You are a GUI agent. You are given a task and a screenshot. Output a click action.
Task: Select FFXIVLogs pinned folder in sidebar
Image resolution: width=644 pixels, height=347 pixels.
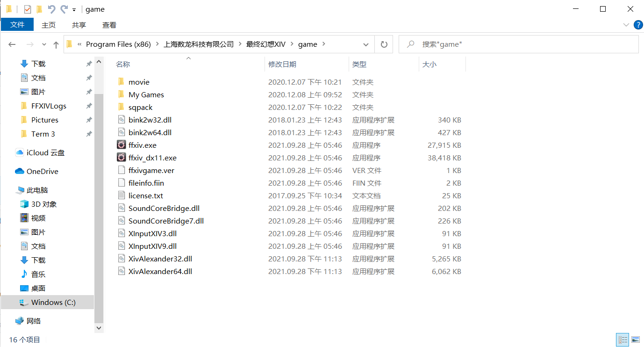point(49,106)
